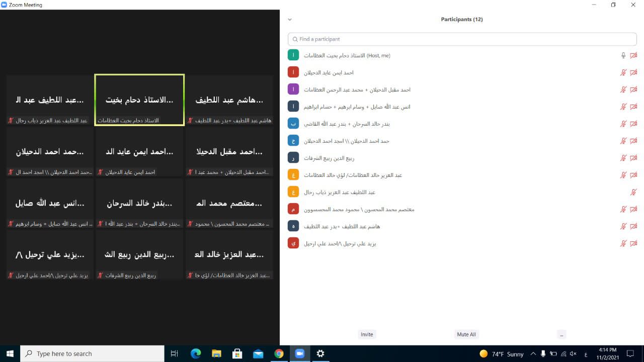This screenshot has width=644, height=362.
Task: Open the Zoom app from the taskbar
Action: click(x=300, y=353)
